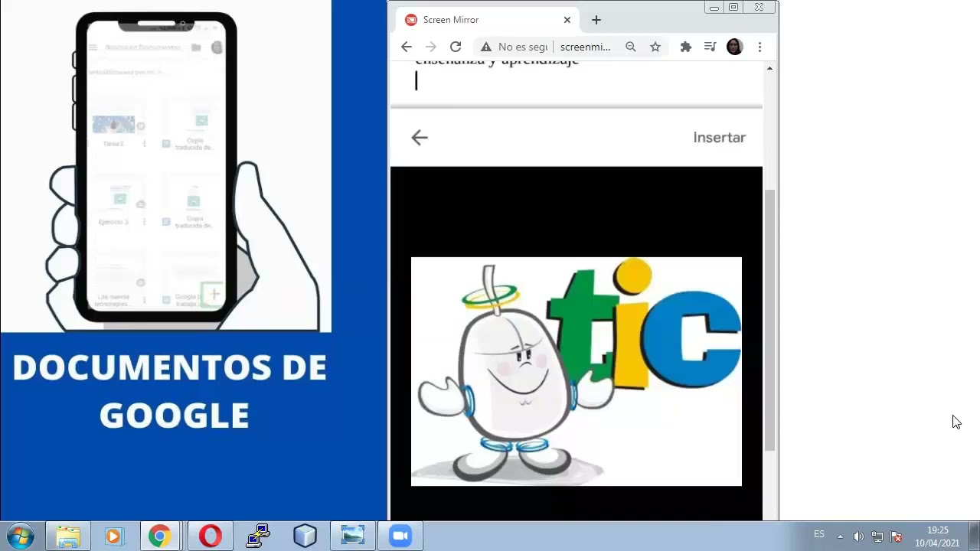Click the vertical scrollbar of the Chrome page

(769, 320)
